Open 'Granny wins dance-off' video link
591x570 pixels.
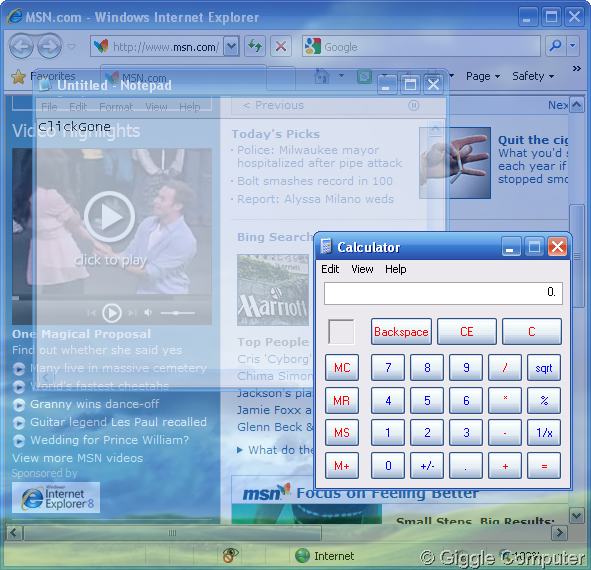point(95,404)
